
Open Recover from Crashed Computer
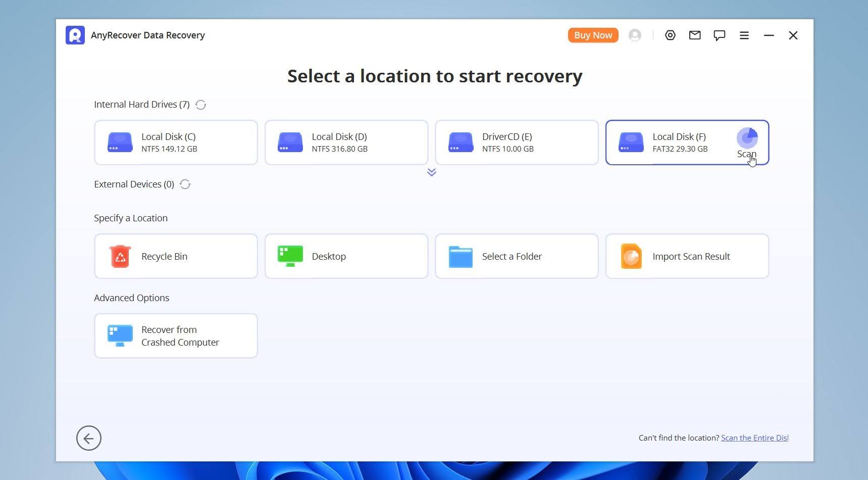pos(176,336)
